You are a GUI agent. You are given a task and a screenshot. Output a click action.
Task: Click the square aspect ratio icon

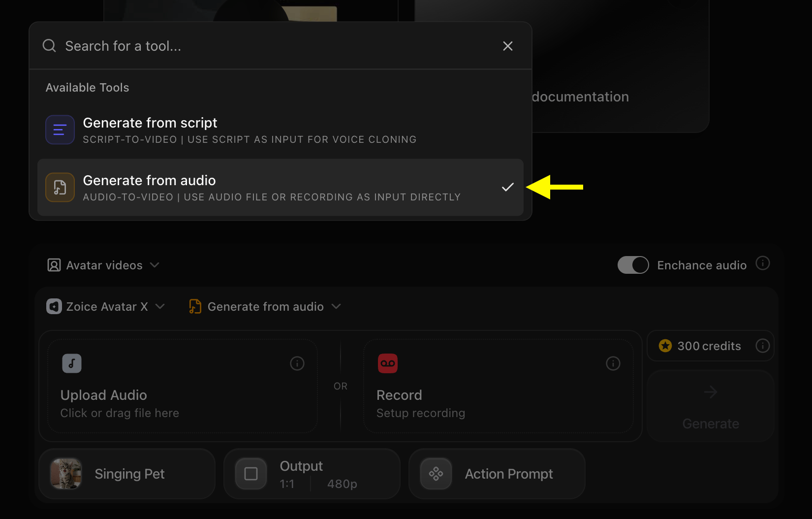pos(251,474)
